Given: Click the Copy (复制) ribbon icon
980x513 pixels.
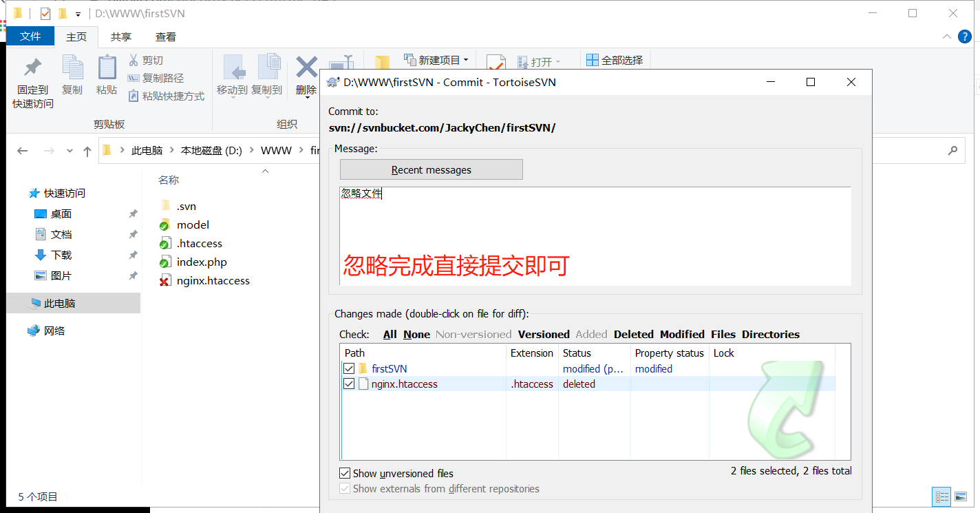Looking at the screenshot, I should 72,67.
